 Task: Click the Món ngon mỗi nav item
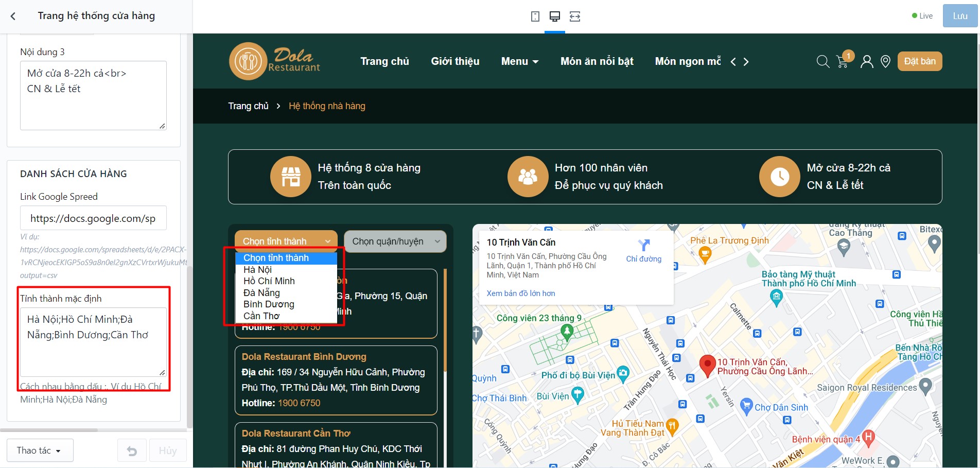(688, 61)
